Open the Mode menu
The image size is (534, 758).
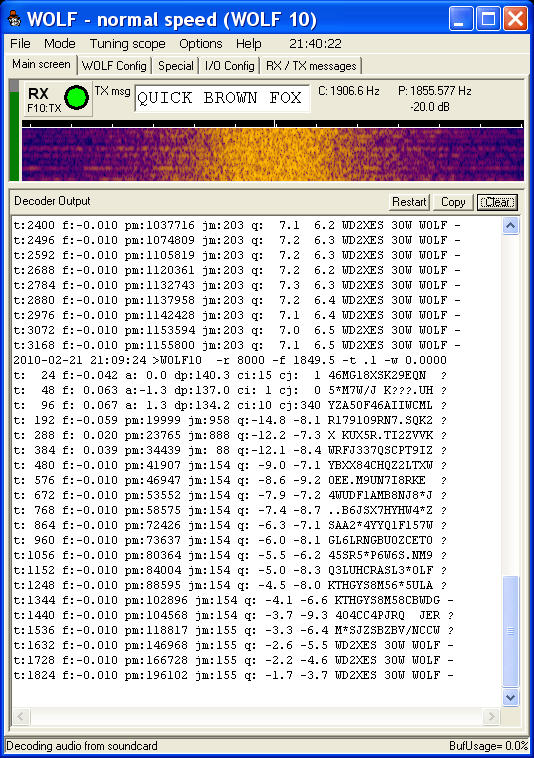pyautogui.click(x=59, y=44)
